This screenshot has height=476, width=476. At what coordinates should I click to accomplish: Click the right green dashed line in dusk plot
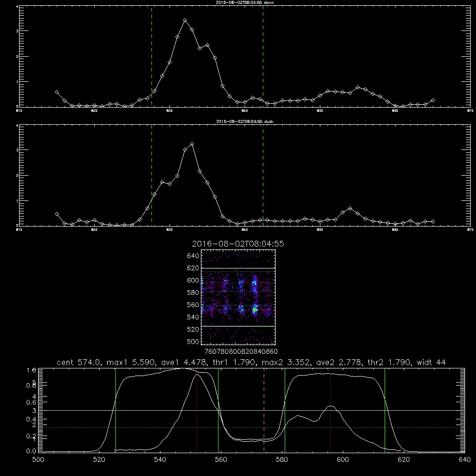[x=263, y=175]
